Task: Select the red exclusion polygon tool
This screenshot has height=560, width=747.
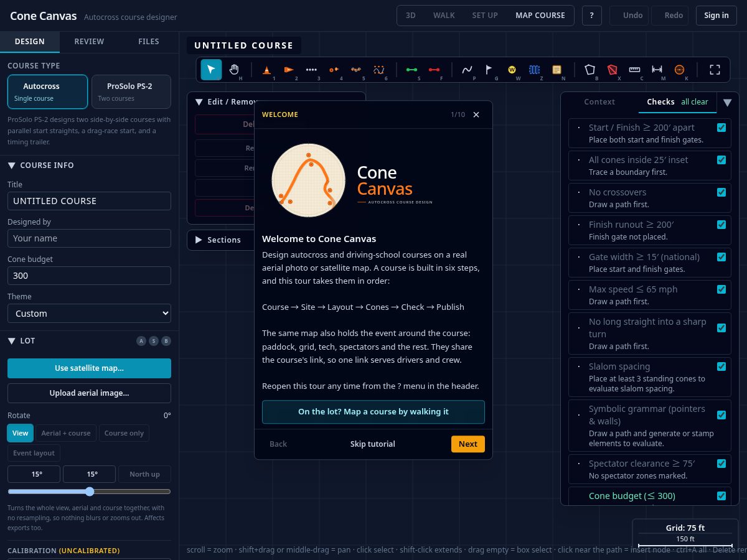Action: [x=612, y=70]
